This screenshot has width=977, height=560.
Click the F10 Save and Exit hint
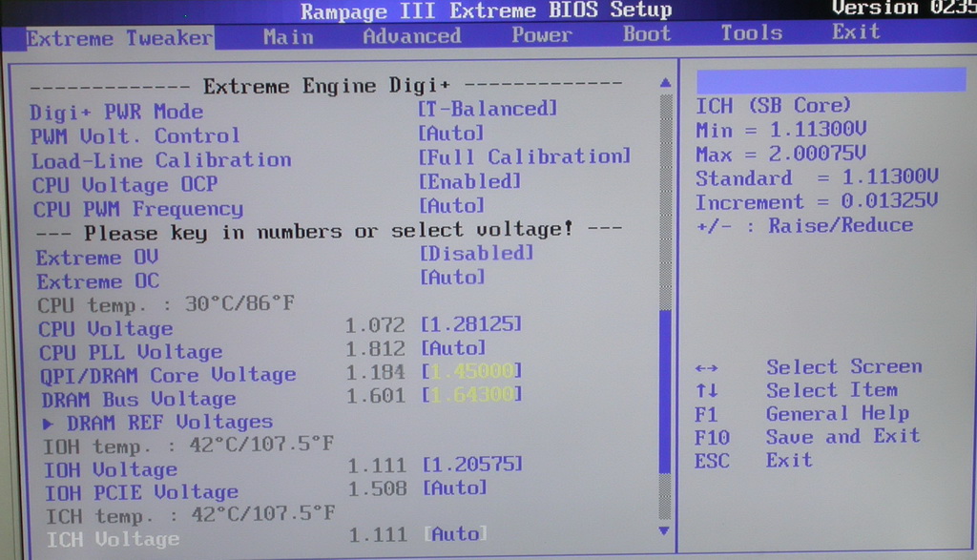coord(807,437)
